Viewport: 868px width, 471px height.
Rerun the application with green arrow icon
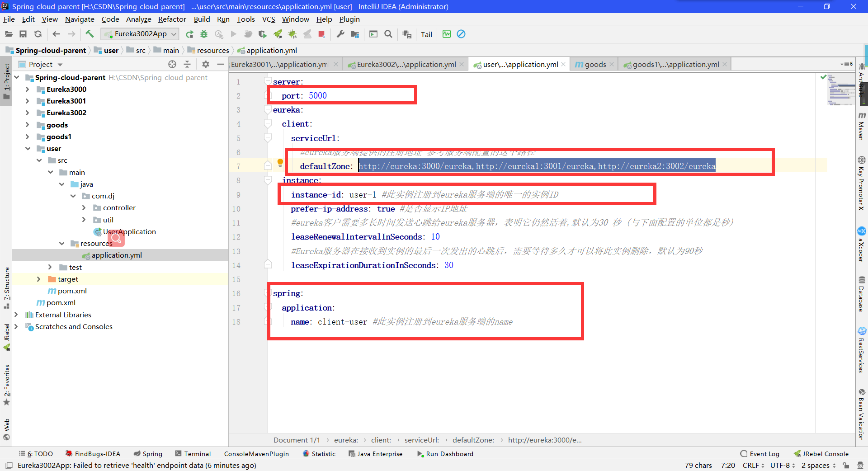coord(189,34)
